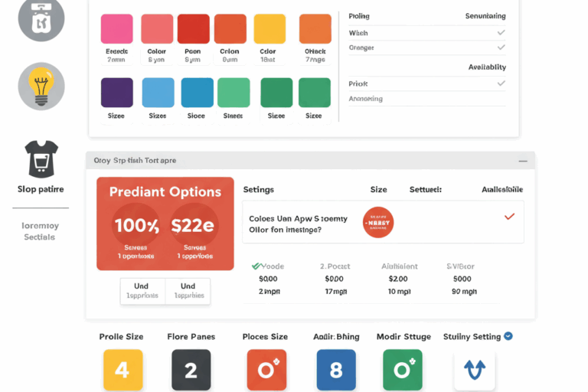Screen dimensions: 588x392
Task: Click the dark number 2 Flore Panes icon
Action: pyautogui.click(x=191, y=370)
